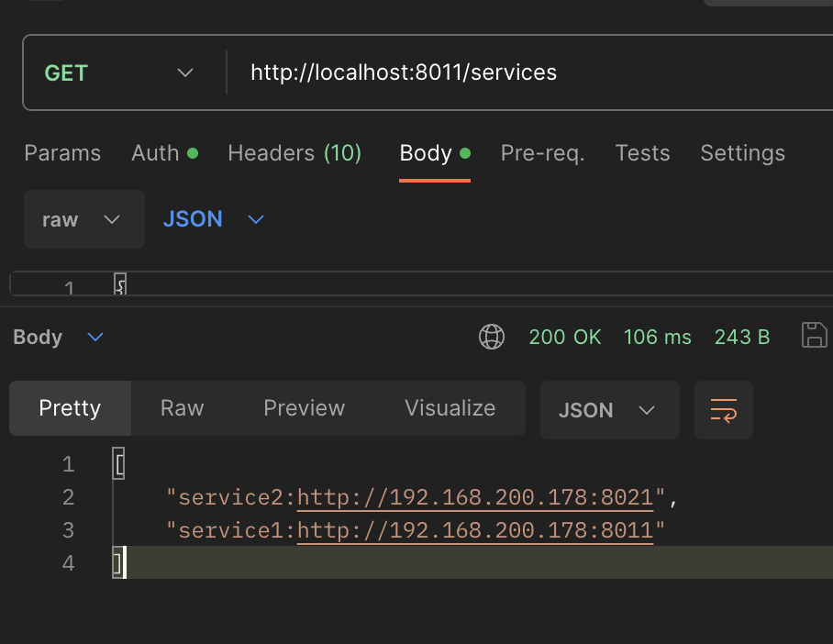The height and width of the screenshot is (644, 833).
Task: Open the Tests tab
Action: (642, 153)
